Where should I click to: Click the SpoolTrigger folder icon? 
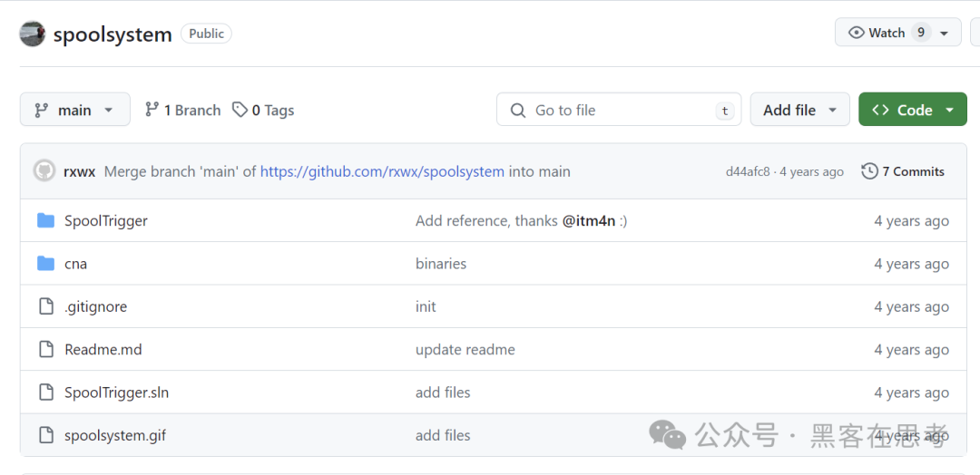pos(45,220)
